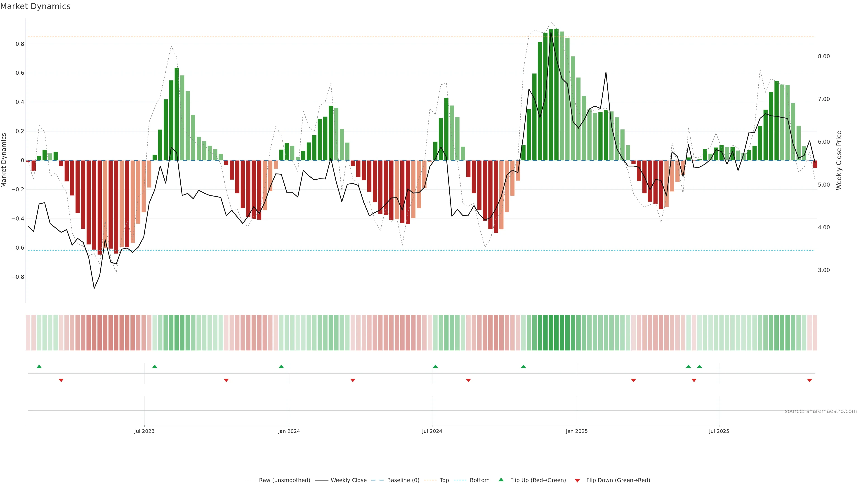Click the red triangle icon in the legend

(x=577, y=480)
